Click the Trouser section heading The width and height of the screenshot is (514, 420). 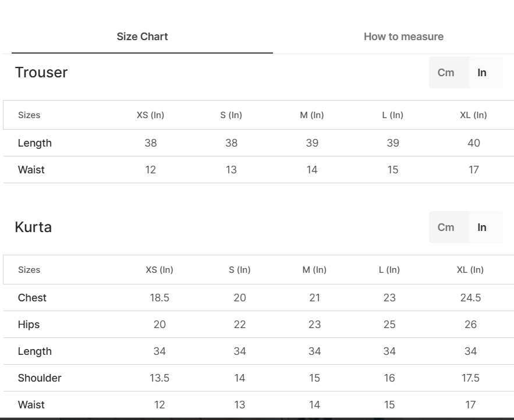(x=41, y=73)
